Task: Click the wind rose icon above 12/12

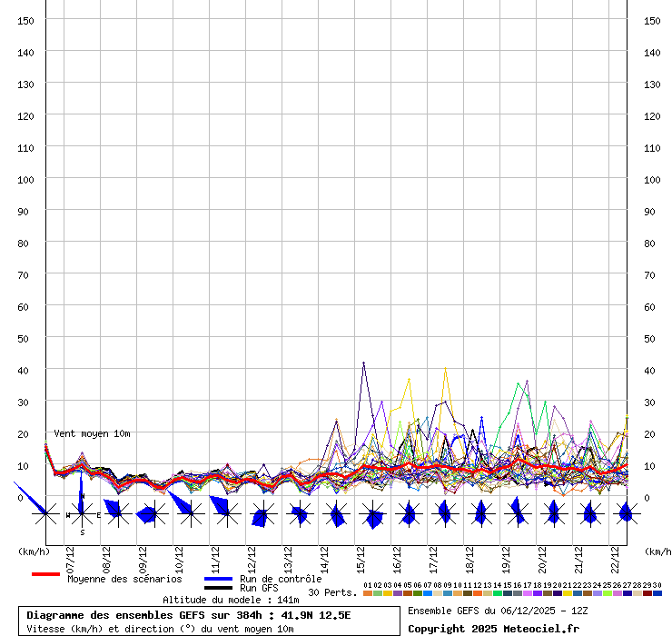Action: click(263, 514)
